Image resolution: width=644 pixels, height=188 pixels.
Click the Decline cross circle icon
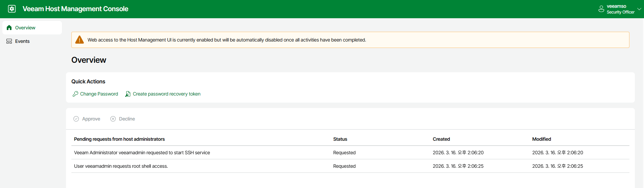coord(113,119)
